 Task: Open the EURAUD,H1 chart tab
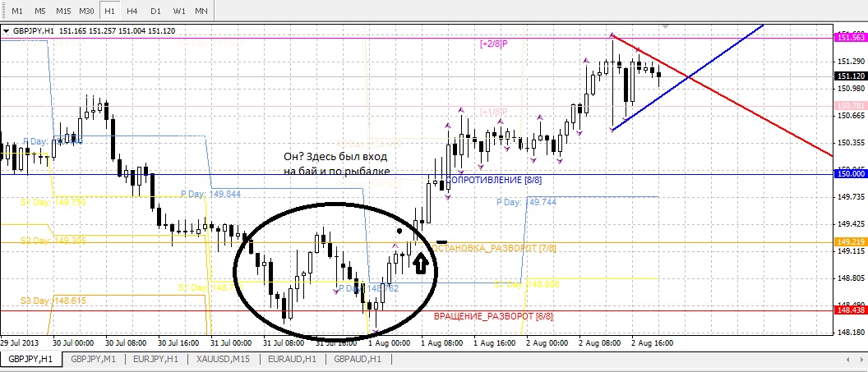pos(292,359)
